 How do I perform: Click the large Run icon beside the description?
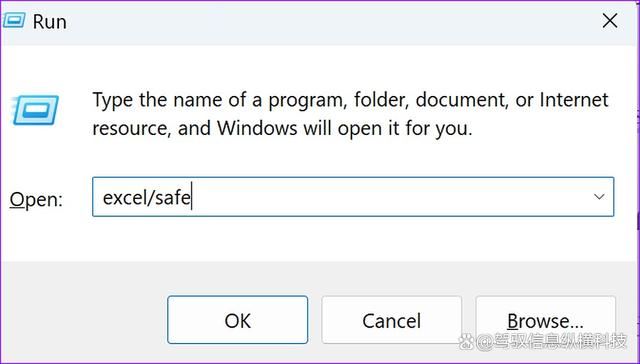pos(36,110)
